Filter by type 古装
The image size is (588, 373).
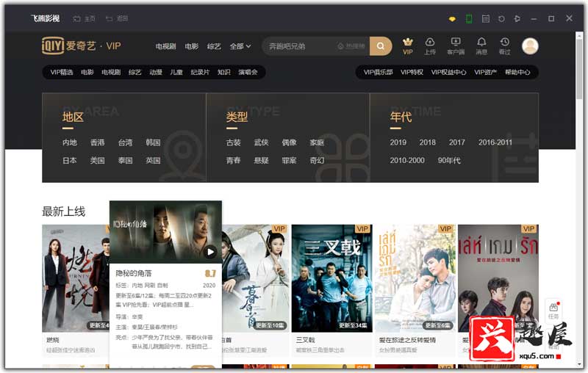pos(233,142)
